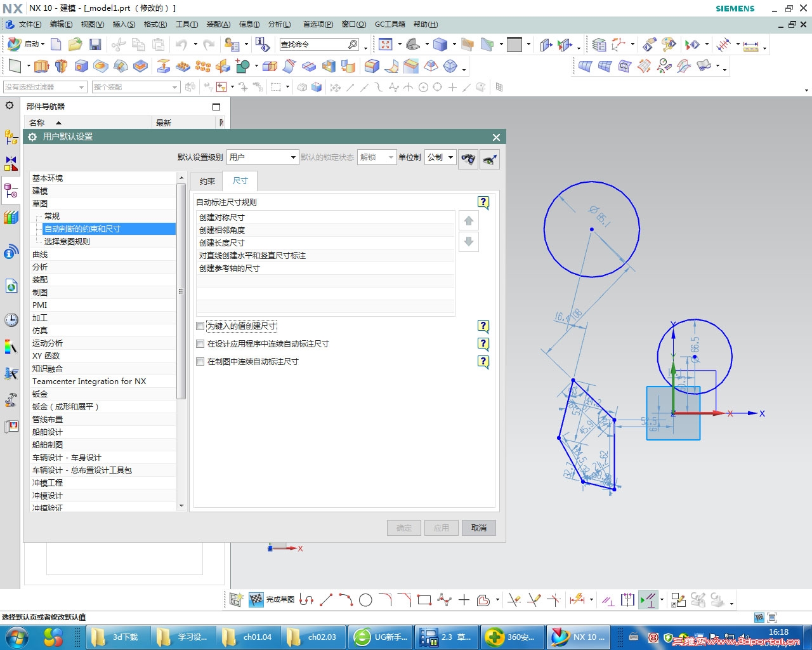This screenshot has height=650, width=812.
Task: Select the Rectangle sketch tool
Action: (x=424, y=599)
